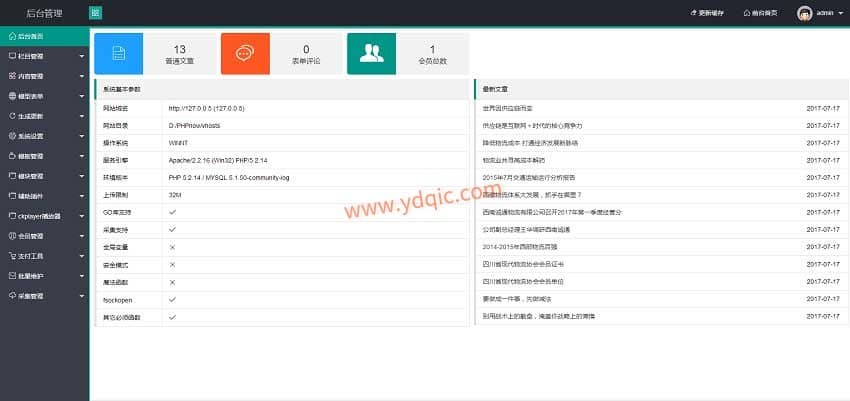Click the checkmark in the 采集支持 row
Image resolution: width=850 pixels, height=401 pixels.
tap(172, 230)
